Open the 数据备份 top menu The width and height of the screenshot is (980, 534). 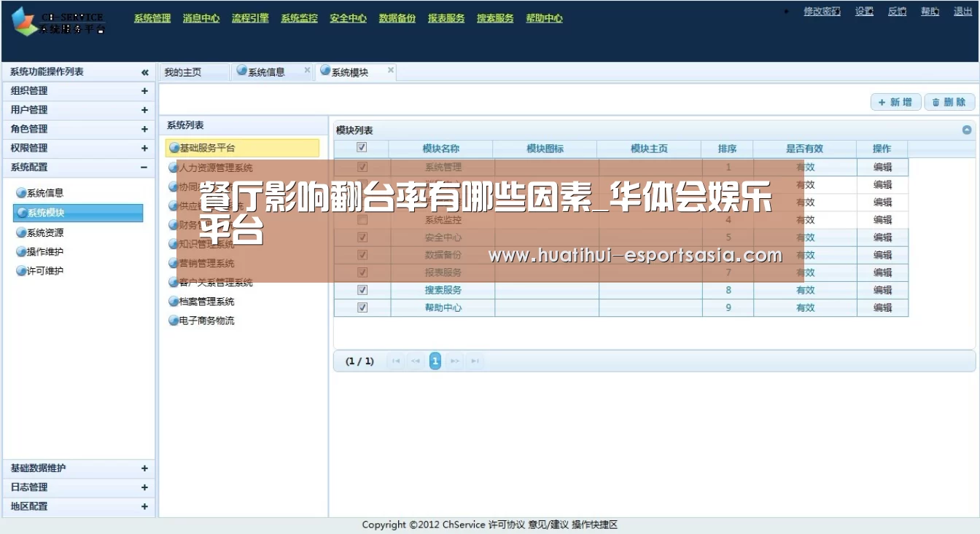(397, 18)
